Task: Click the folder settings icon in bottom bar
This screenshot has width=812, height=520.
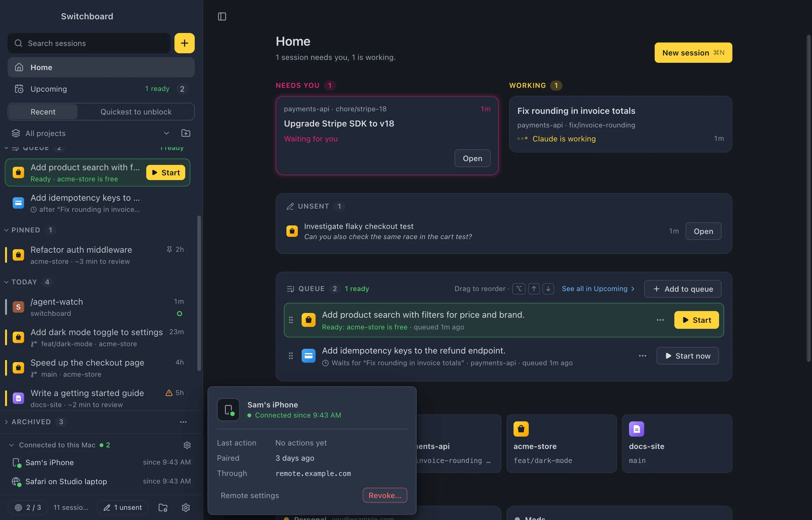Action: [163, 507]
